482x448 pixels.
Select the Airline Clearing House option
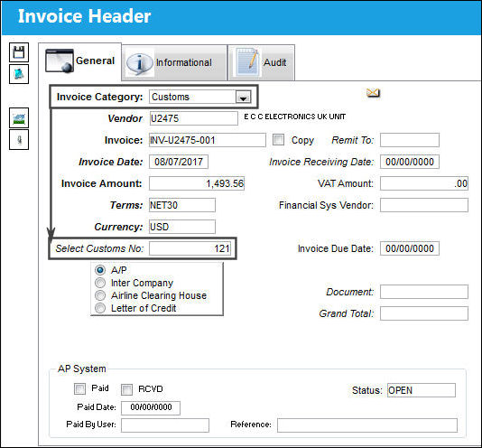tap(100, 295)
